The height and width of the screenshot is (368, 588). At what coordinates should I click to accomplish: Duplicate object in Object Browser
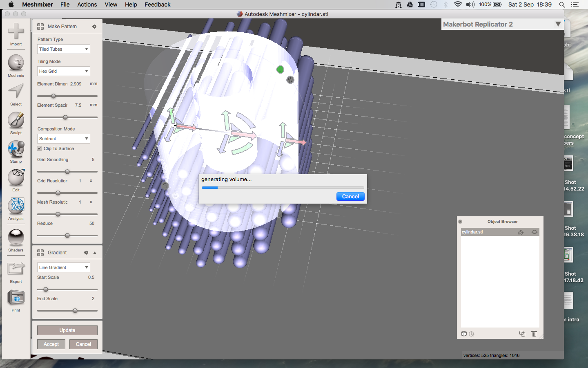[522, 334]
